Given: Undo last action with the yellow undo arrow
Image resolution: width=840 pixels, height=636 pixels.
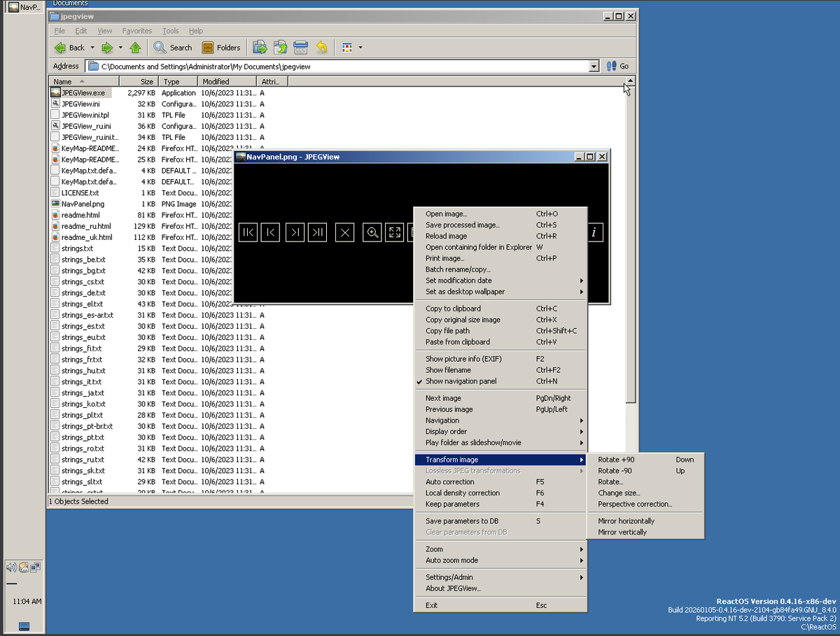Looking at the screenshot, I should pos(321,47).
